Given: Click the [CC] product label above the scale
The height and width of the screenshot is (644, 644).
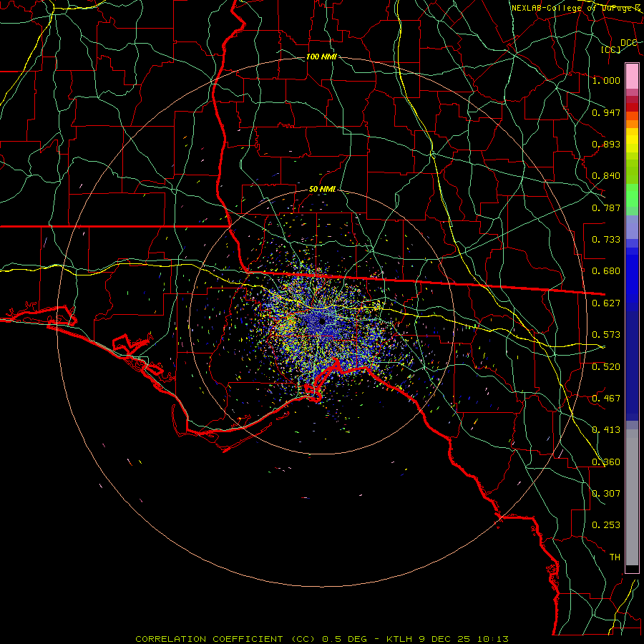Looking at the screenshot, I should coord(611,49).
